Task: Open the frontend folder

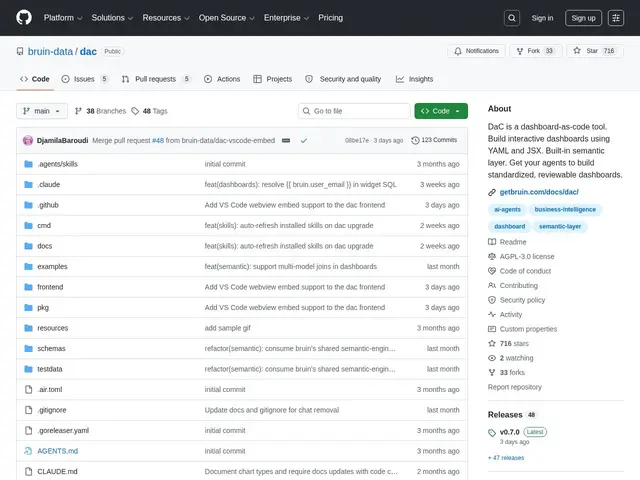Action: 50,287
